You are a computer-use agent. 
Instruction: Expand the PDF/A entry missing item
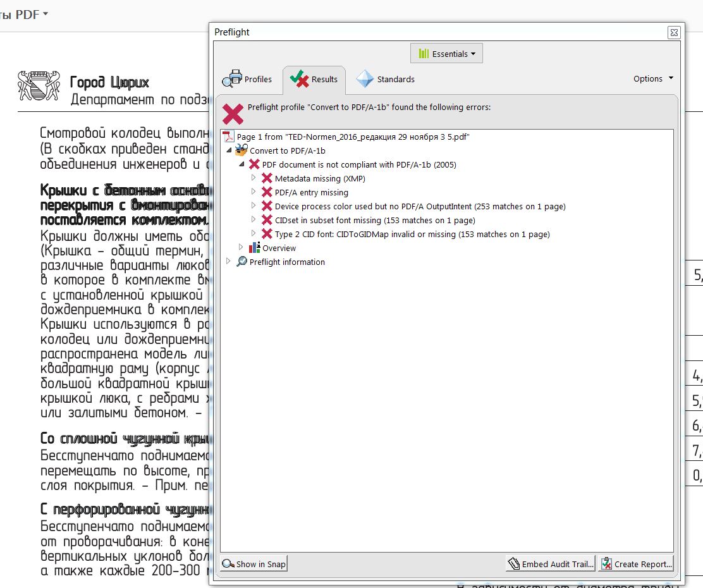254,192
